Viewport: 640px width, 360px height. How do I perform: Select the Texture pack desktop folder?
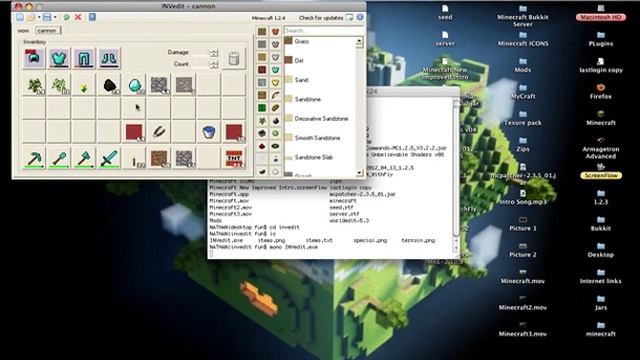[x=523, y=118]
